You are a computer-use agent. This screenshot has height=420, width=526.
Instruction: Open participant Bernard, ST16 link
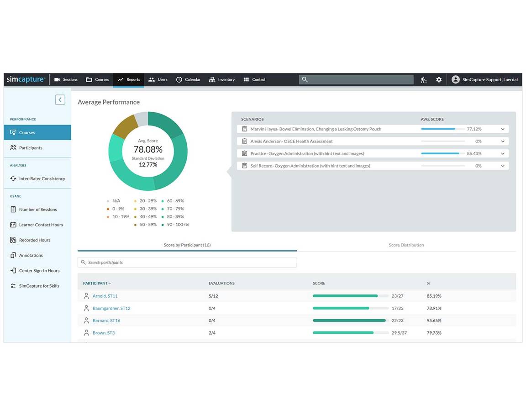[106, 320]
